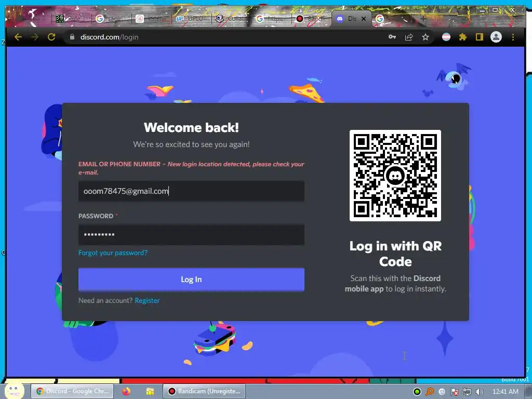
Task: Open the Chrome profile avatar
Action: tap(496, 37)
